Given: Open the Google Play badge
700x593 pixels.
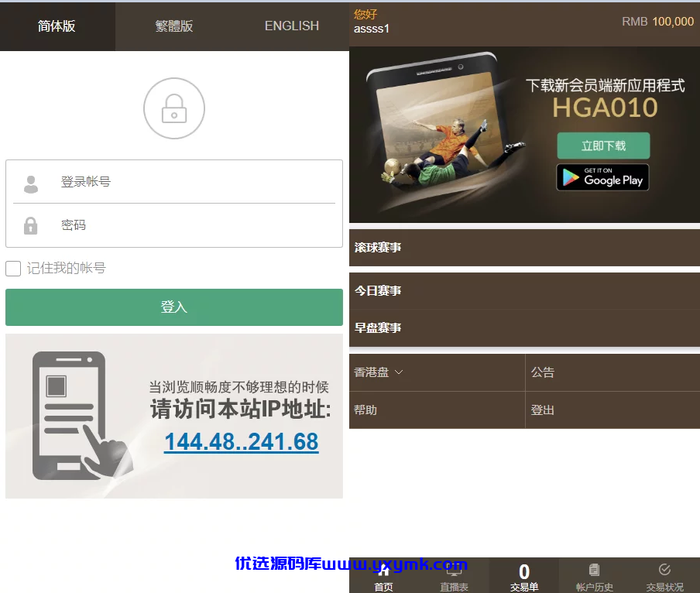Looking at the screenshot, I should 602,177.
